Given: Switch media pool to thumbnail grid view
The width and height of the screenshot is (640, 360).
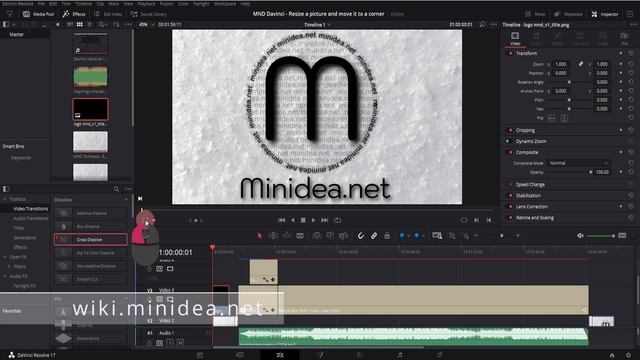Looking at the screenshot, I should (x=80, y=24).
